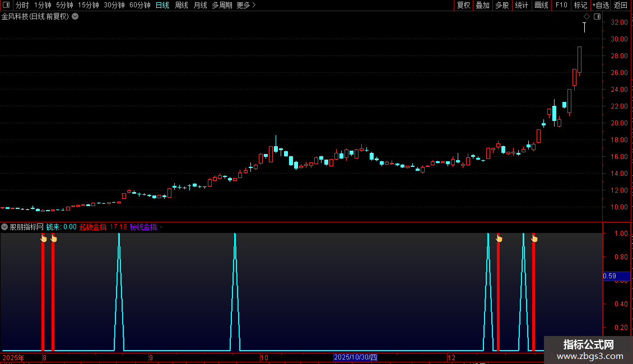Click the 钱来: 0.00 indicator value
Image resolution: width=633 pixels, height=364 pixels.
62,227
